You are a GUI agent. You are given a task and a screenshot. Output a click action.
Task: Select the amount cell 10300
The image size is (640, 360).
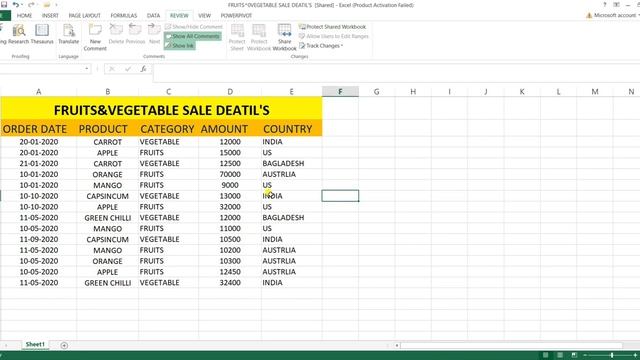point(230,261)
